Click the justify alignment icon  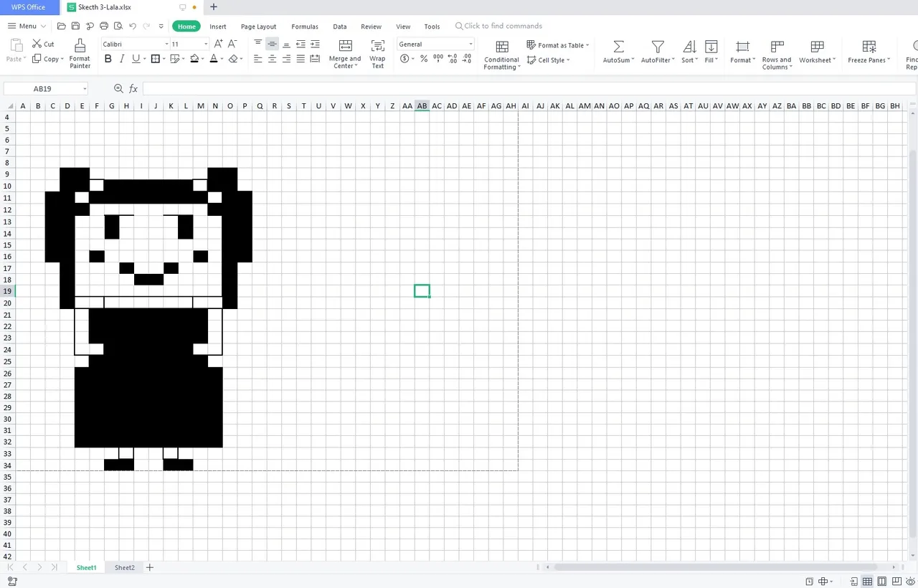[x=301, y=59]
